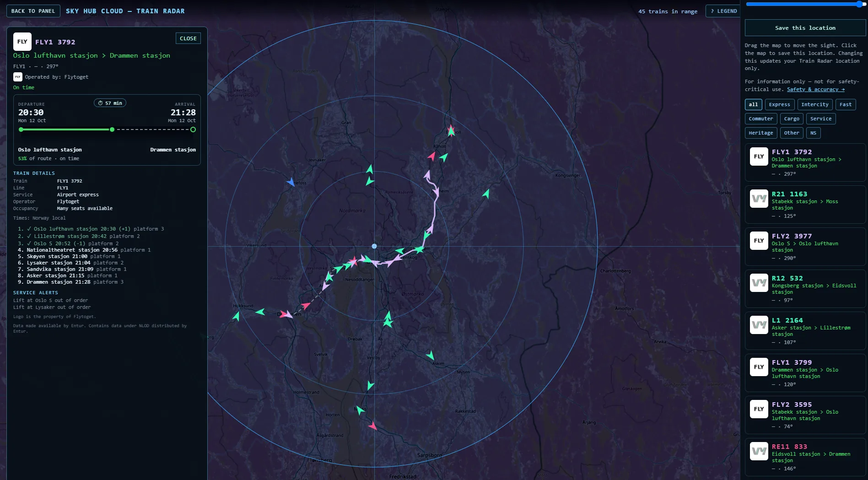This screenshot has height=480, width=868.
Task: Filter trains by Cargo
Action: (792, 119)
